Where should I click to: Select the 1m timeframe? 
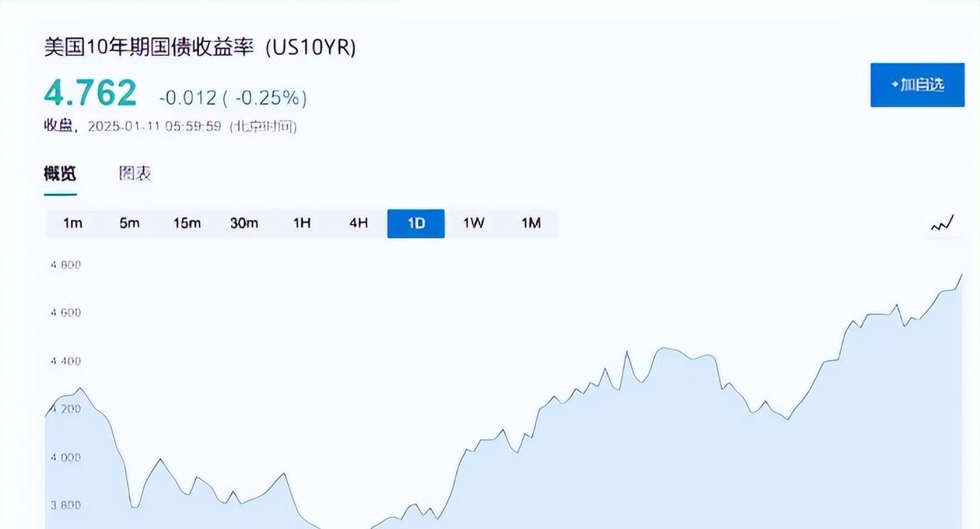click(x=73, y=223)
